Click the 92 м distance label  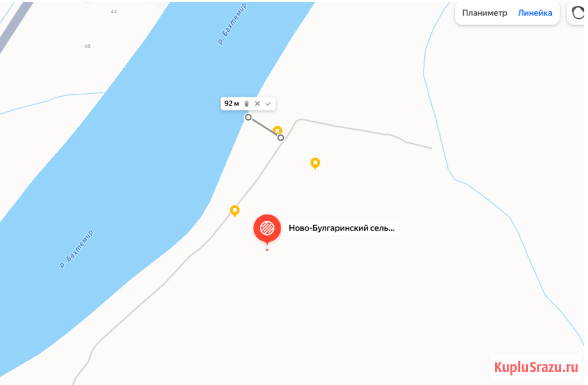pos(231,104)
